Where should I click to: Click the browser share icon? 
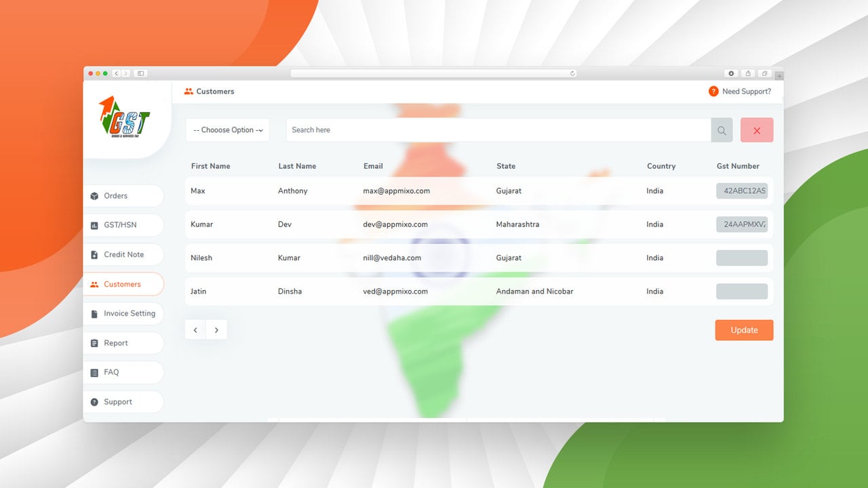tap(748, 73)
